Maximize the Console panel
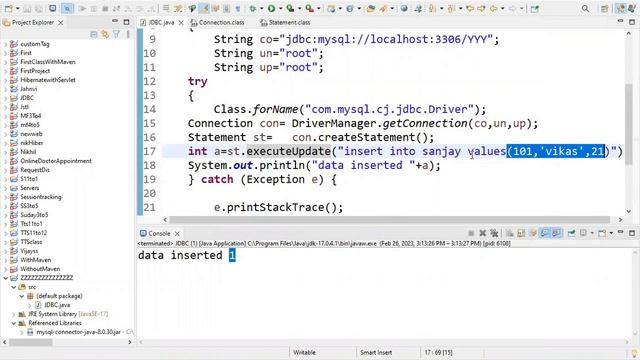This screenshot has height=360, width=640. pos(632,233)
